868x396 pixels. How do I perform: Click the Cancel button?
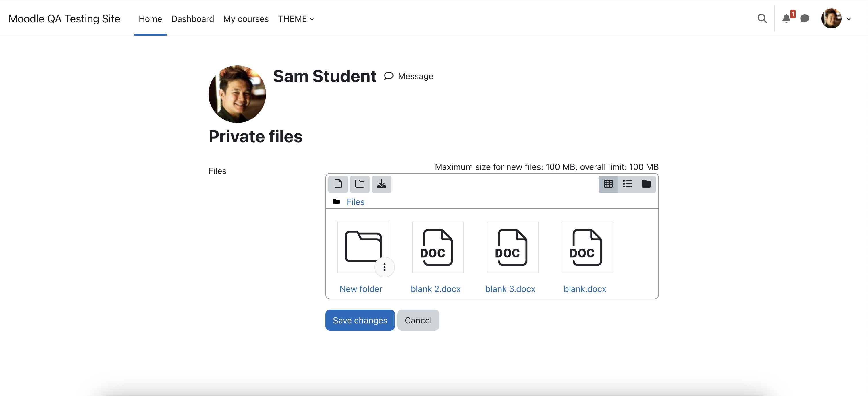418,320
